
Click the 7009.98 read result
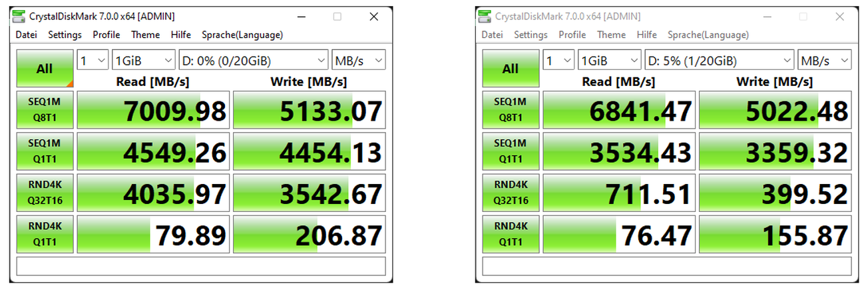pyautogui.click(x=153, y=110)
